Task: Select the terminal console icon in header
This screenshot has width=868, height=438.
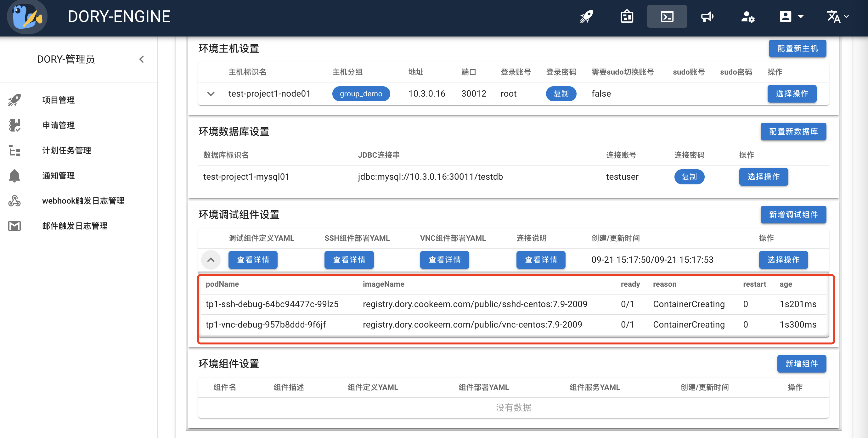Action: tap(667, 16)
